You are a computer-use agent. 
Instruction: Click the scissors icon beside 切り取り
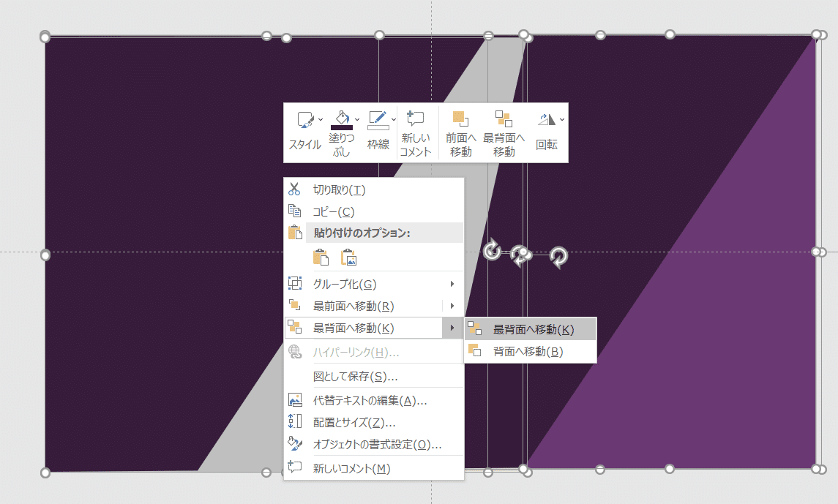[x=294, y=189]
